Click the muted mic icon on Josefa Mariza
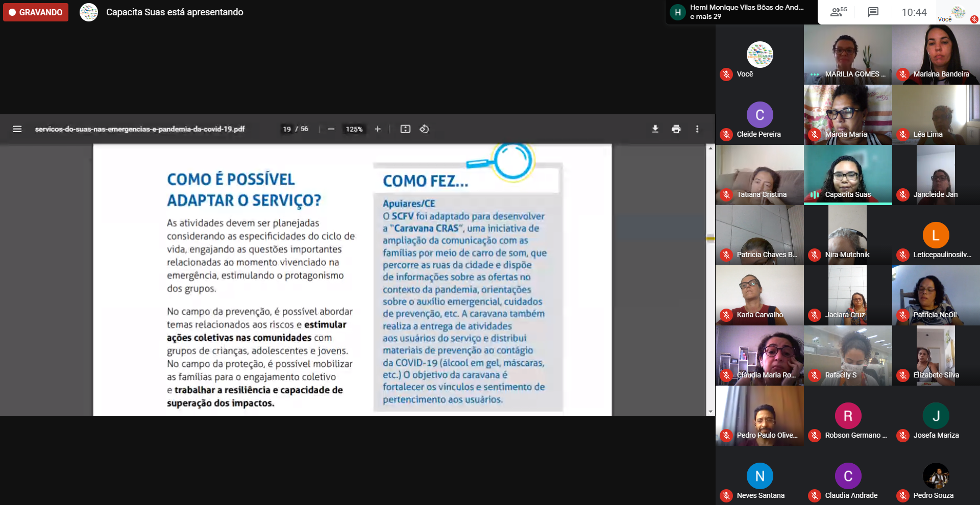 pyautogui.click(x=902, y=436)
